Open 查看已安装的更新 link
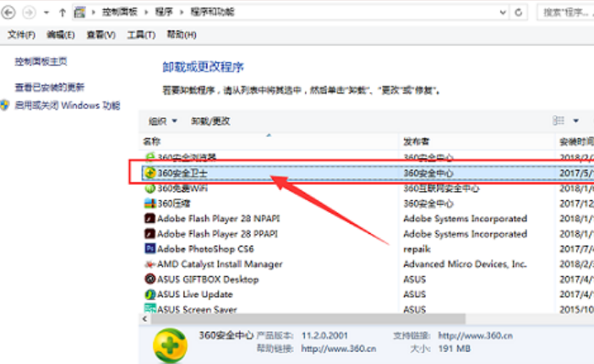The height and width of the screenshot is (364, 594). (x=50, y=87)
